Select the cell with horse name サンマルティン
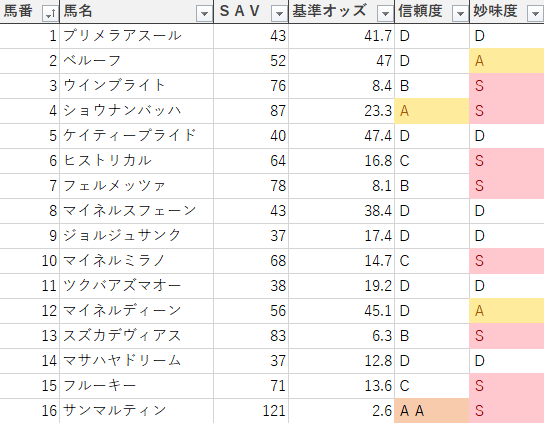Screen dimensions: 544x423 point(136,411)
